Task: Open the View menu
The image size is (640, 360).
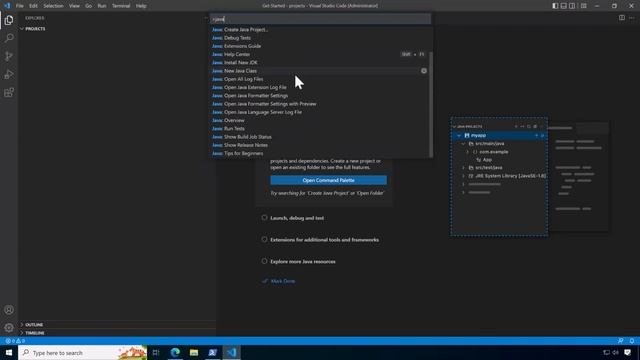Action: pyautogui.click(x=74, y=6)
